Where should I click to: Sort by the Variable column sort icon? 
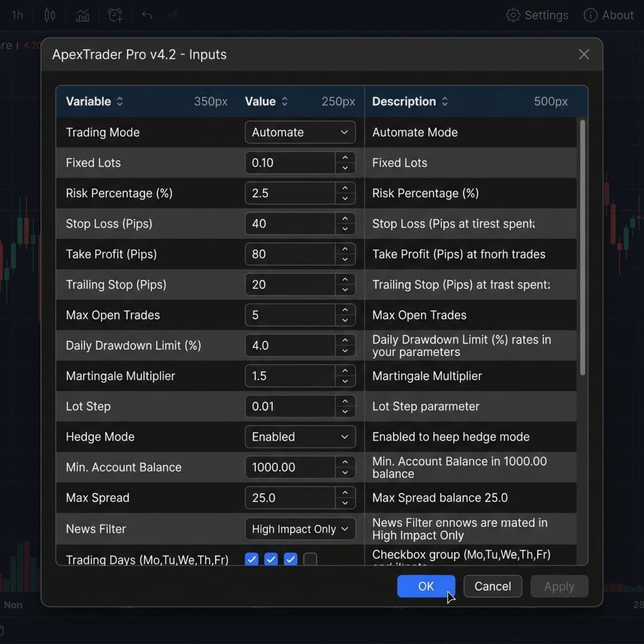click(x=120, y=102)
